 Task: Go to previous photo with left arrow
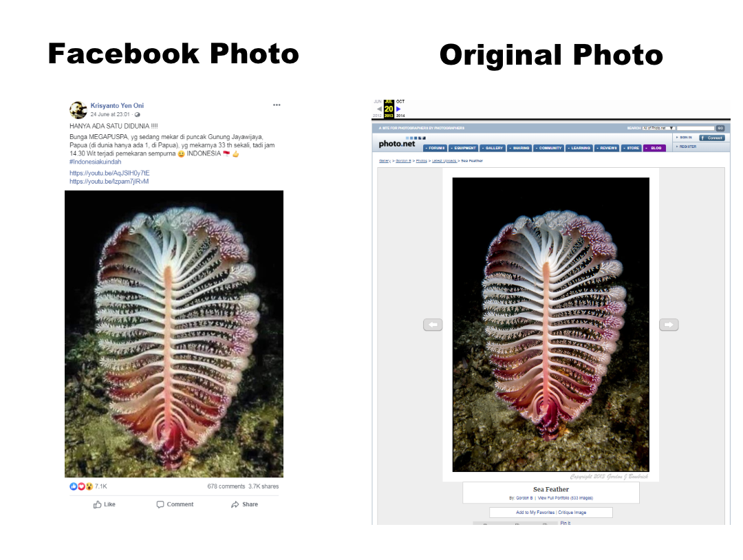tap(433, 325)
